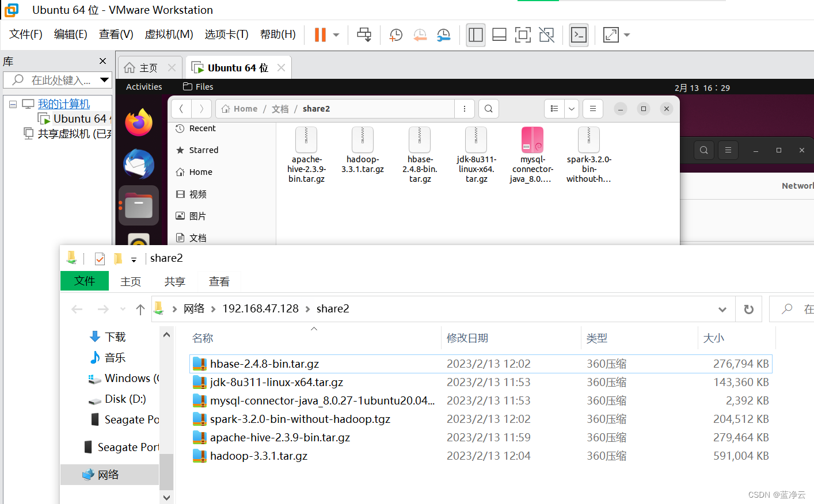
Task: Open the quick access toolbar customize dropdown
Action: coord(134,260)
